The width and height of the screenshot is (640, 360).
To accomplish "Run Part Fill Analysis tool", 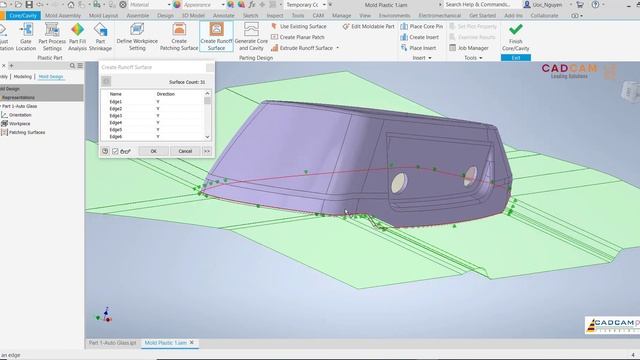I will [77, 37].
